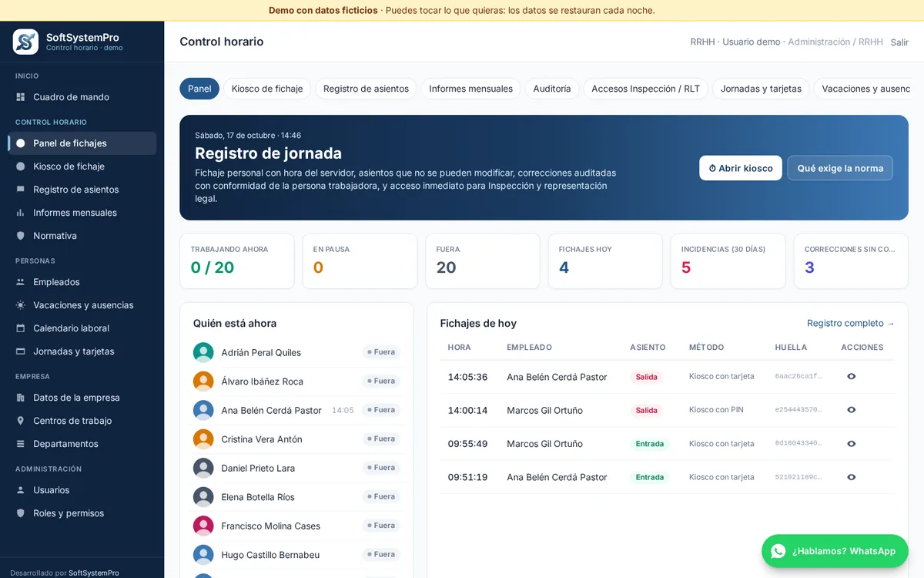Open the Trabajando ahora card
The image size is (924, 578).
point(237,261)
